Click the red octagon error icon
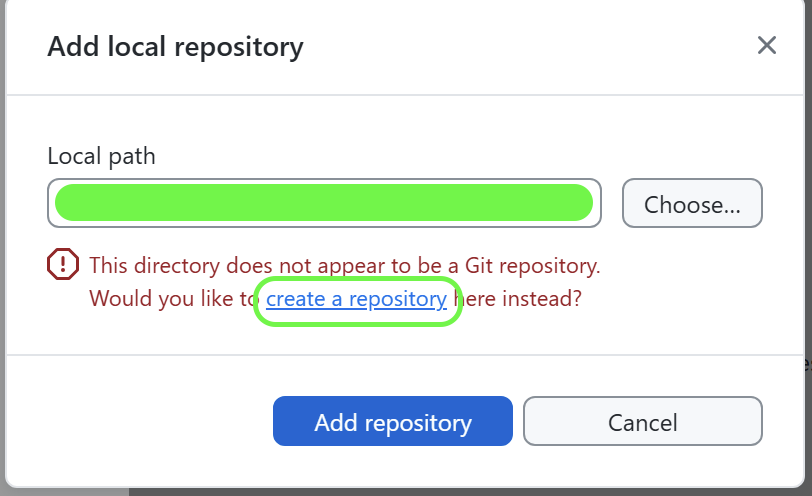812x496 pixels. point(63,264)
